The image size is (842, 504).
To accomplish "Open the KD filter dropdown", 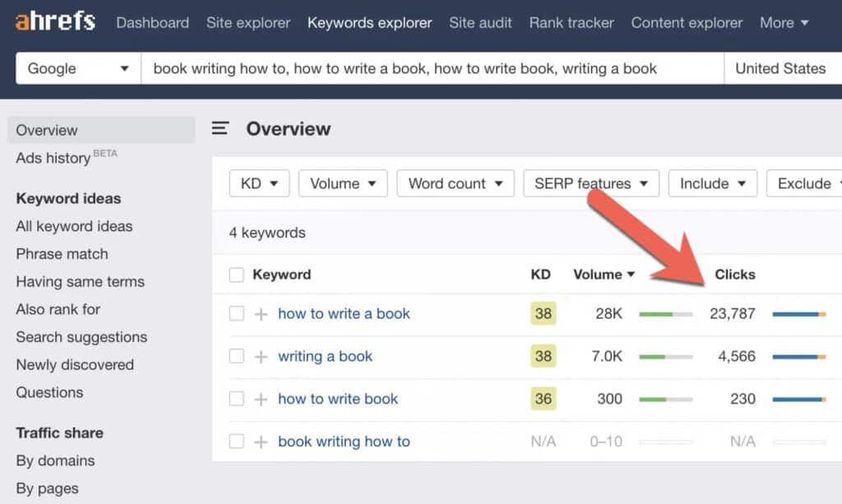I will click(x=259, y=183).
